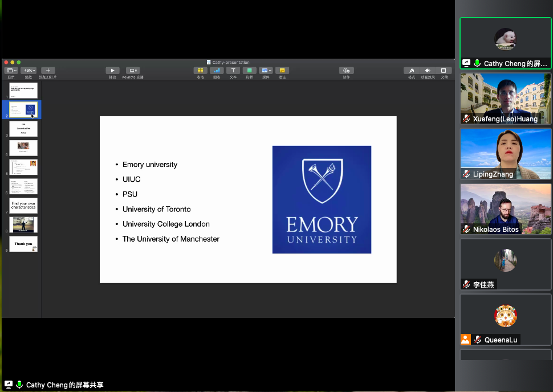The width and height of the screenshot is (553, 392).
Task: Click the 'University College London' bullet text
Action: pos(166,224)
